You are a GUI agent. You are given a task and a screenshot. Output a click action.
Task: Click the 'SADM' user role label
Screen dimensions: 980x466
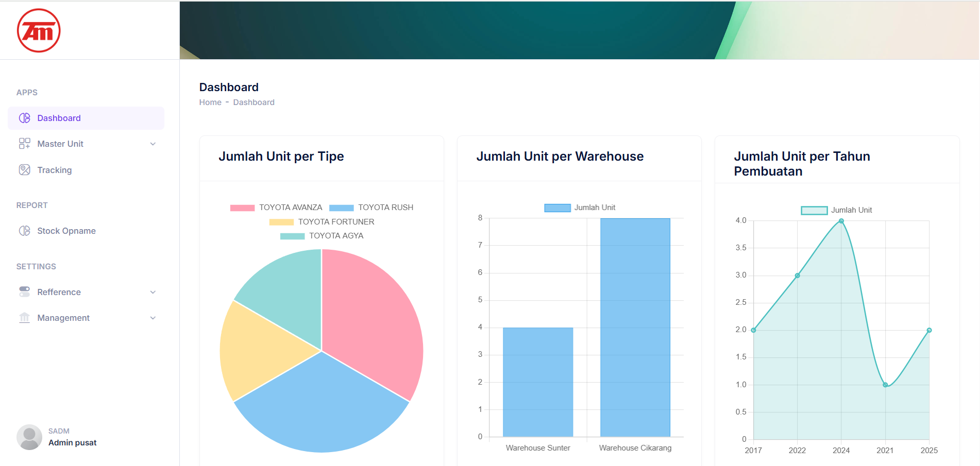point(59,431)
